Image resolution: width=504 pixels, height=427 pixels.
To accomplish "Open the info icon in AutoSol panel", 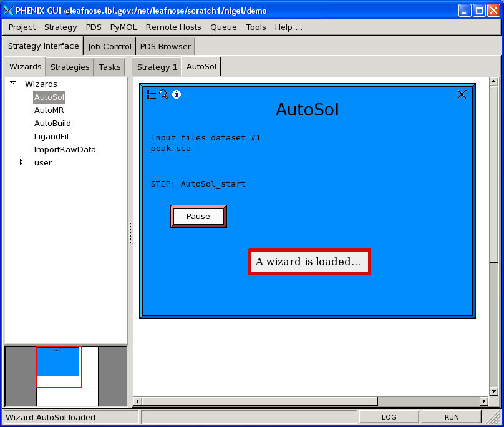I will tap(177, 94).
